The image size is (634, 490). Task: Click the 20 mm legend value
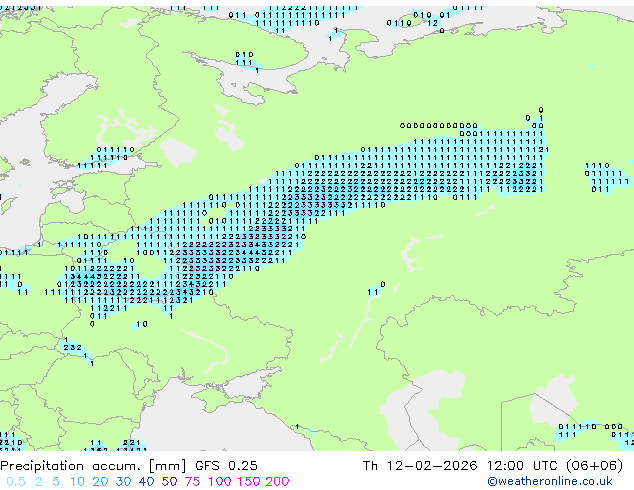(x=100, y=482)
